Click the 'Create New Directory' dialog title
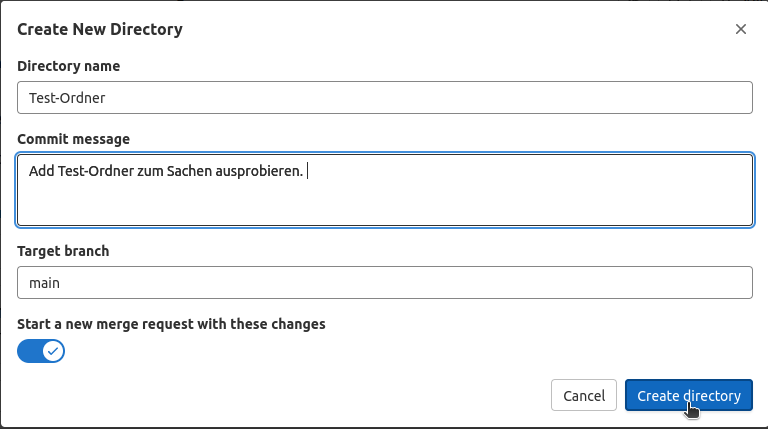Screen dimensions: 768x429 tap(100, 29)
